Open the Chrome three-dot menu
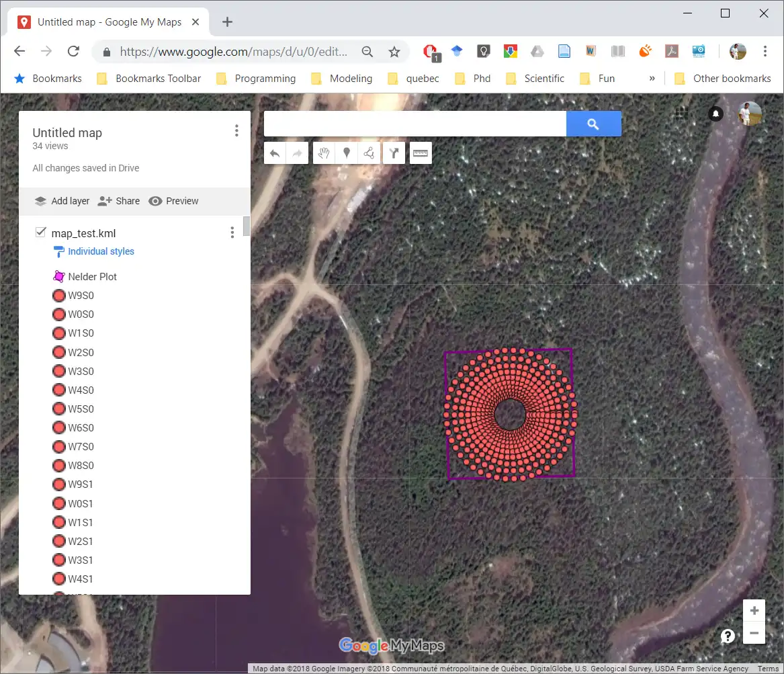The height and width of the screenshot is (674, 784). (765, 51)
